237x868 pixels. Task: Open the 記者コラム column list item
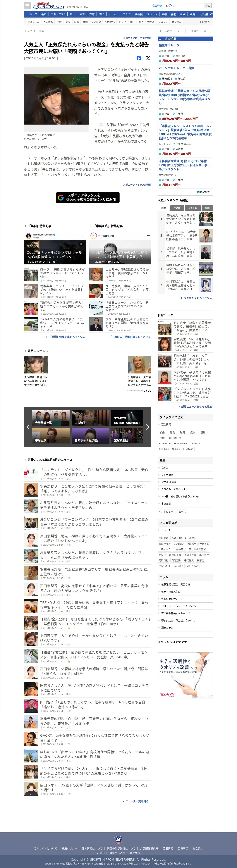185,628
